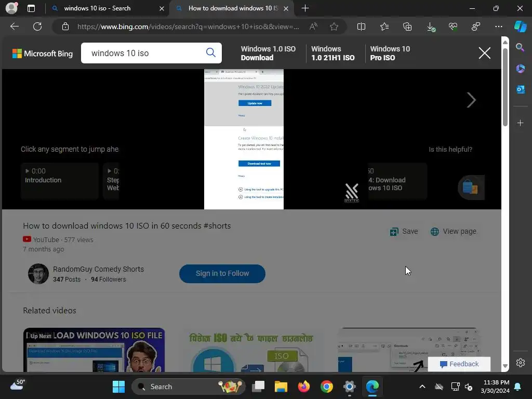The height and width of the screenshot is (399, 532).
Task: Click taskbar Search box
Action: click(188, 387)
